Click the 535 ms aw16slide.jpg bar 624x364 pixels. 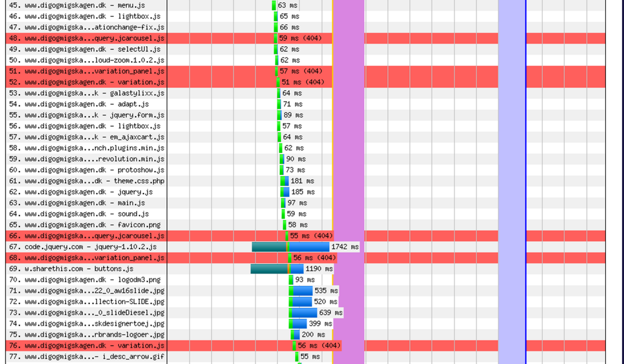(x=302, y=291)
